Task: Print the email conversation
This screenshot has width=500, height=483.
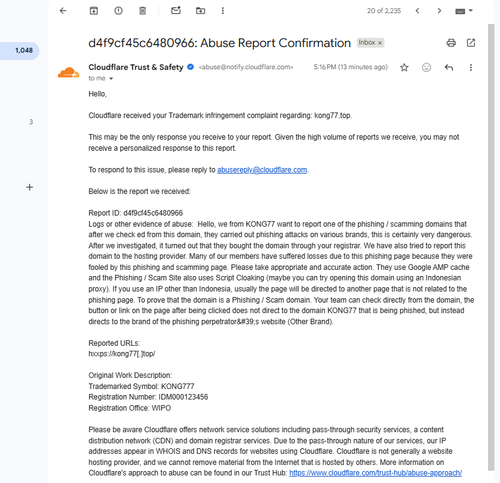Action: click(451, 43)
